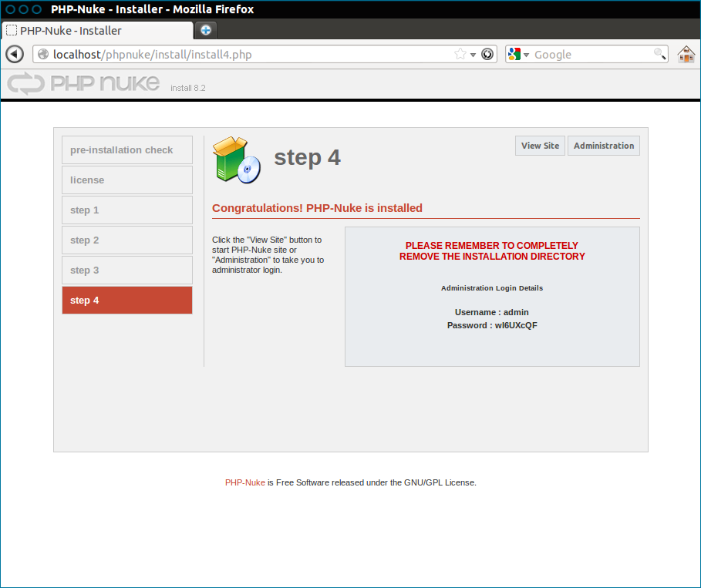Open the PHP-Nuke footer link
Screen dimensions: 701x588
coord(245,482)
